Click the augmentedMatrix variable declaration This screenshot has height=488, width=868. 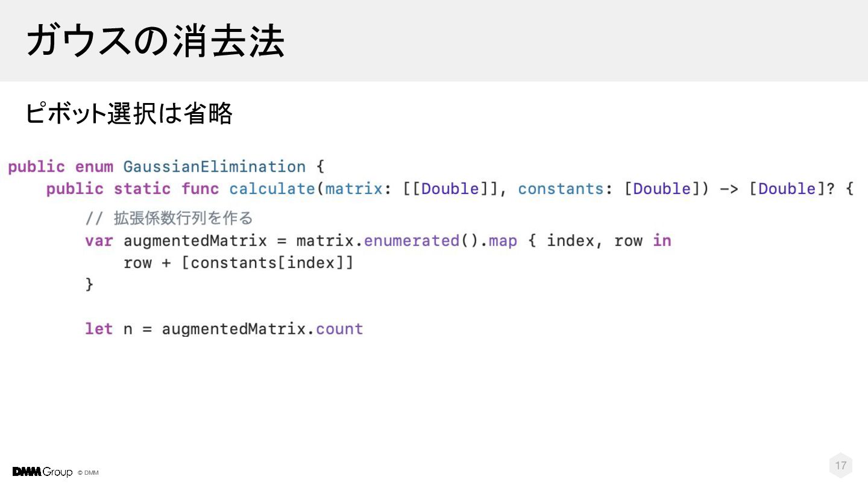195,241
